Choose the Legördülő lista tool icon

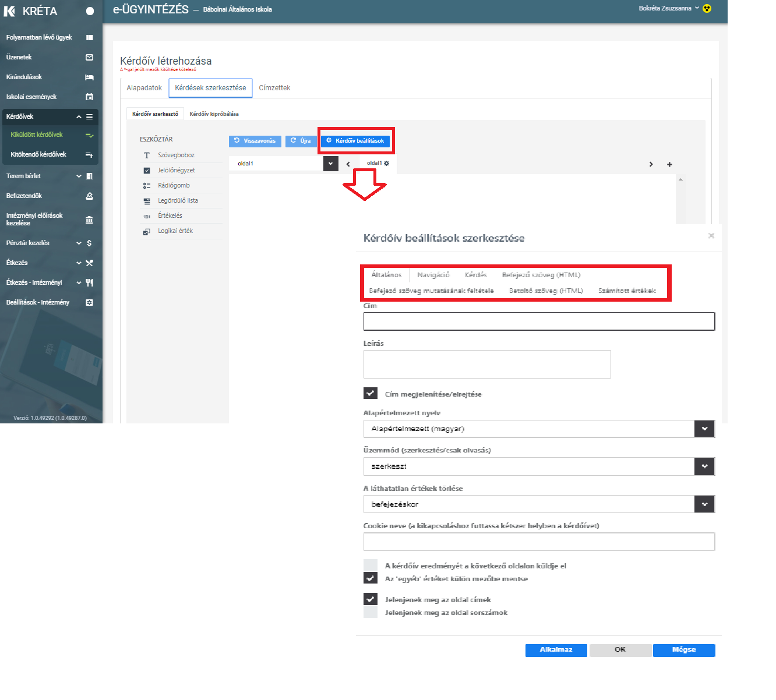(147, 201)
